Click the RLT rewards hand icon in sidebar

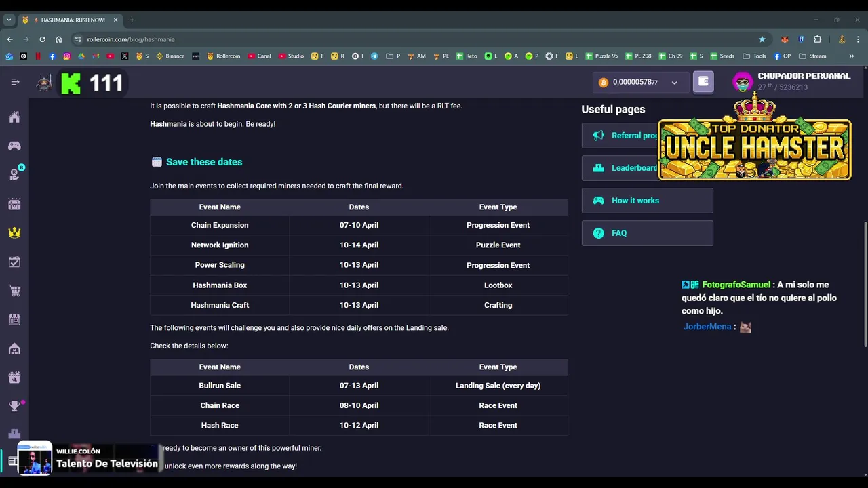[x=14, y=175]
